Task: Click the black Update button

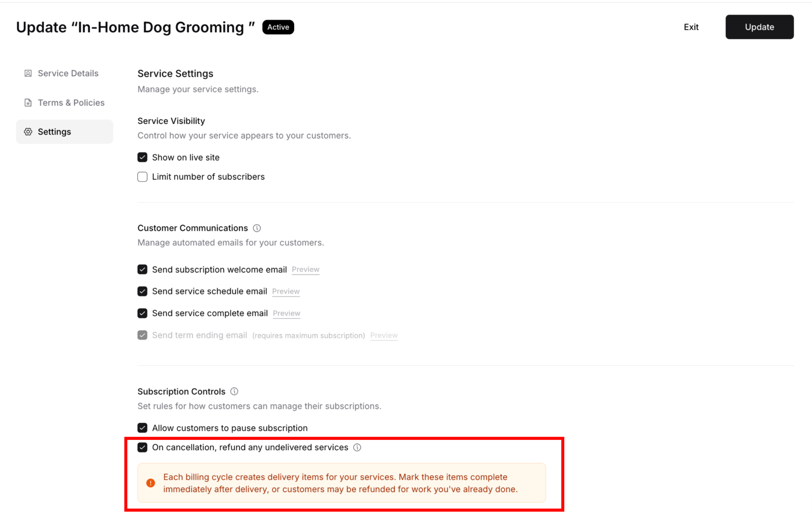Action: pyautogui.click(x=759, y=27)
